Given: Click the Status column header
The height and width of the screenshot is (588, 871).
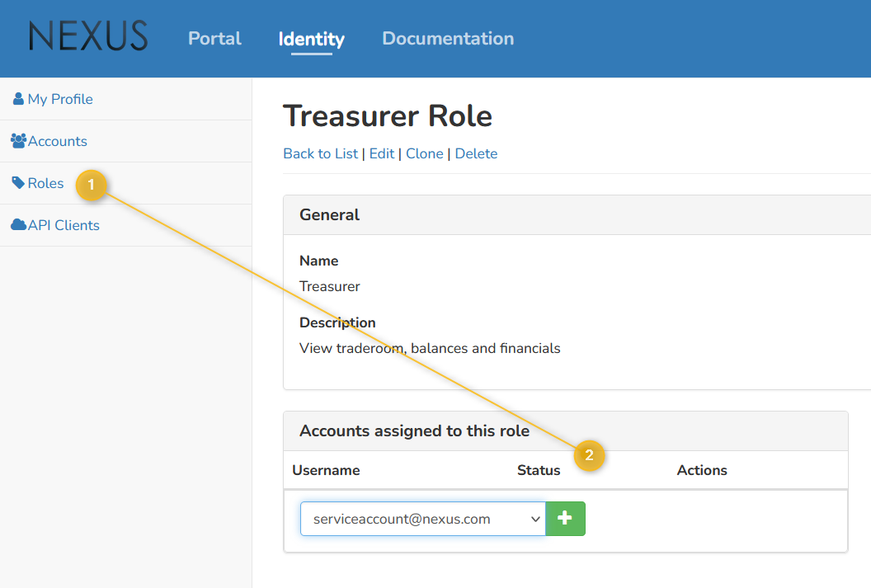Looking at the screenshot, I should 539,470.
